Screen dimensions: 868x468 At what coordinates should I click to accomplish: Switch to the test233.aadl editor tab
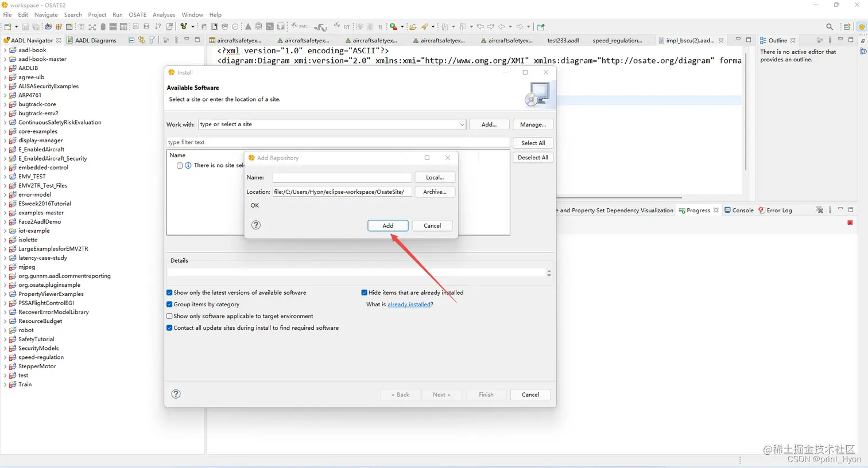coord(563,41)
